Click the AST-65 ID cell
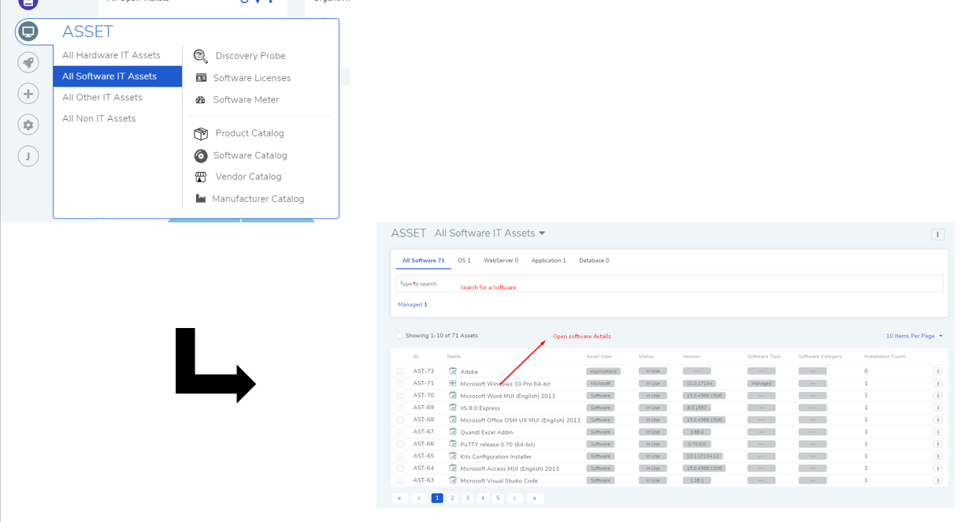 [424, 456]
